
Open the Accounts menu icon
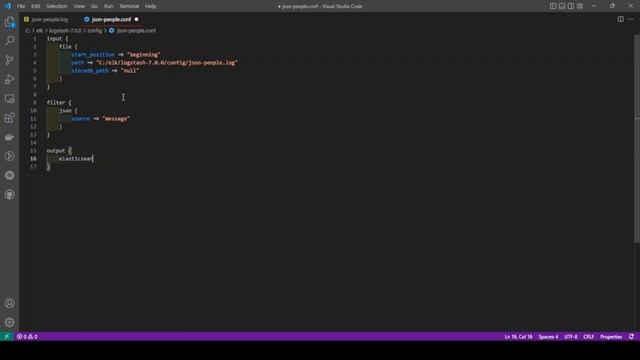click(x=9, y=303)
